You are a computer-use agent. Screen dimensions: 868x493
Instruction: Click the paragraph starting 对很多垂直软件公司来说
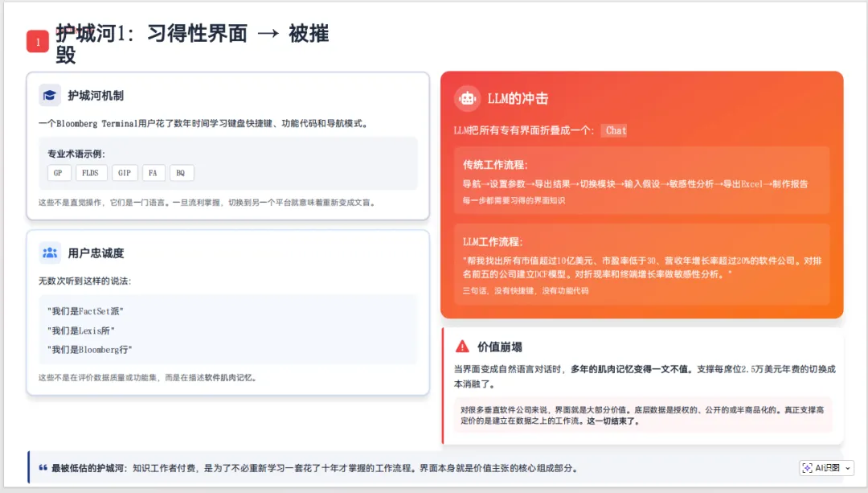coord(642,416)
